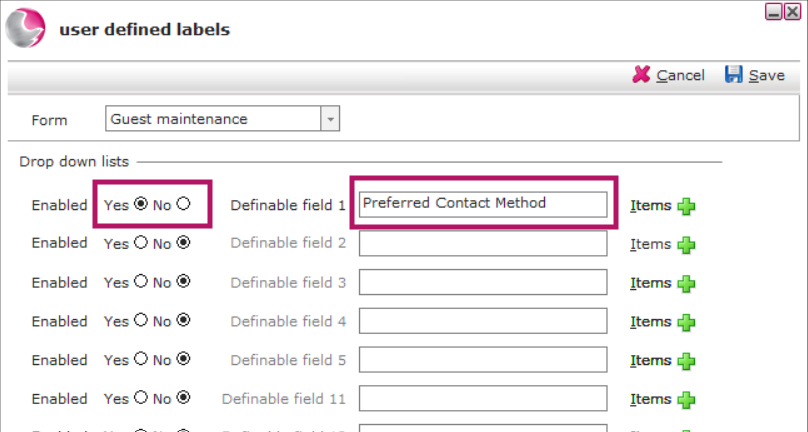Minimize the user defined labels window
This screenshot has height=432, width=808.
[x=773, y=11]
